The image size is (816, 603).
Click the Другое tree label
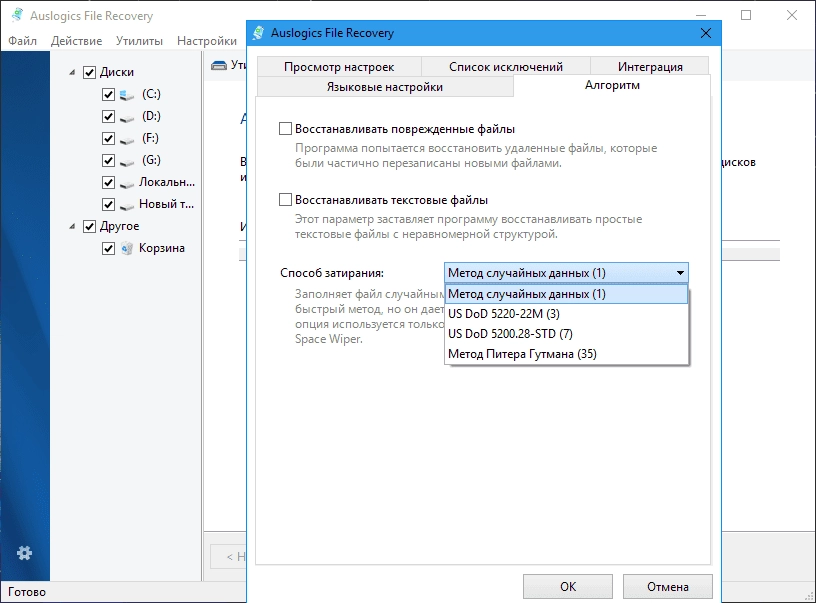click(119, 226)
